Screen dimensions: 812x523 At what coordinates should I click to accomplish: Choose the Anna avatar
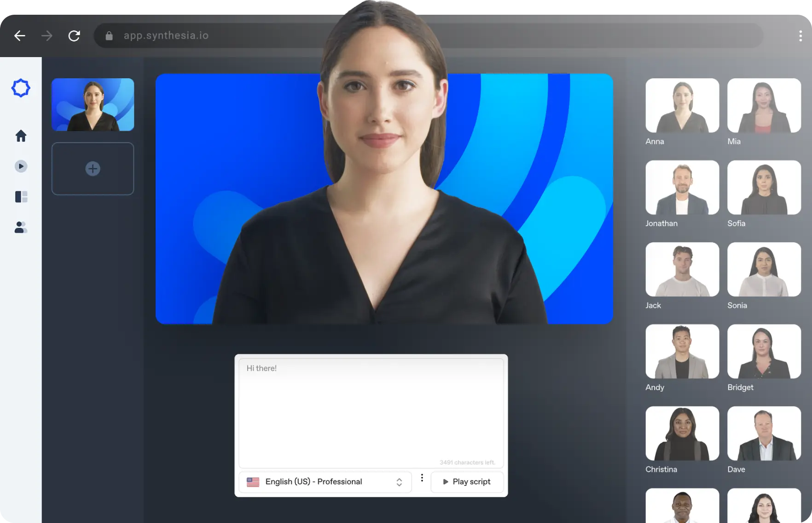(x=682, y=105)
